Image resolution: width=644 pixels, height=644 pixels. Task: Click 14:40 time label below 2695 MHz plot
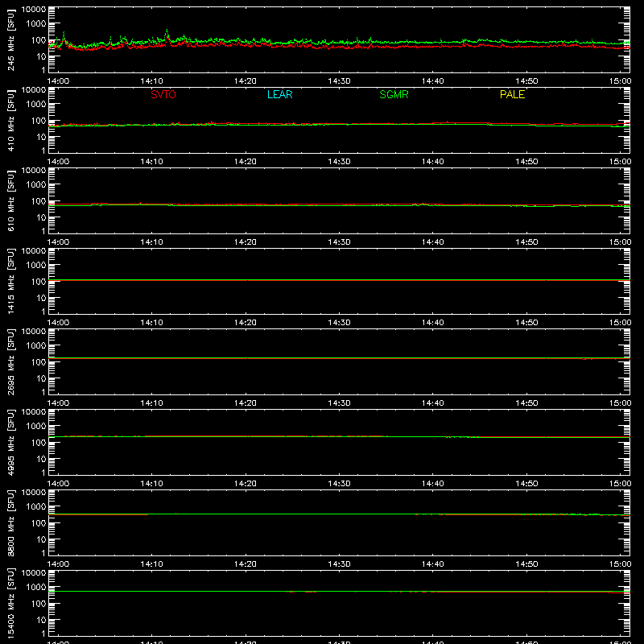tap(433, 403)
